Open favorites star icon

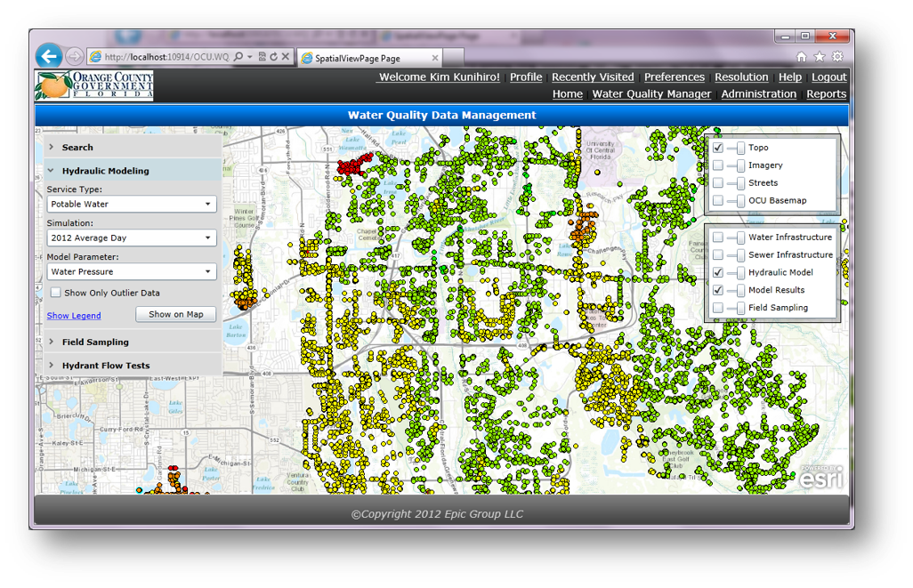click(819, 57)
